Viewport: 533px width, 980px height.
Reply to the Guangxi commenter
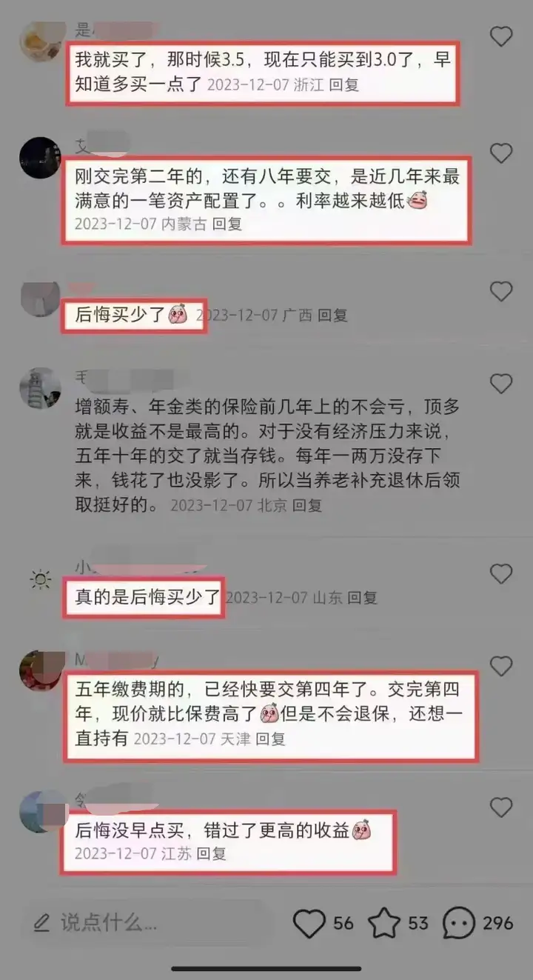332,315
